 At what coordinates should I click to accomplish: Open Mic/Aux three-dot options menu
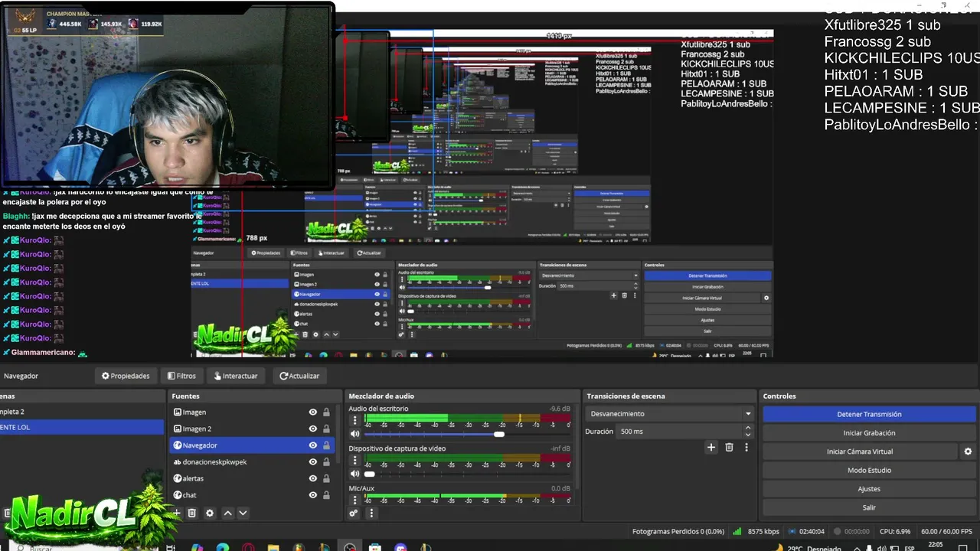coord(354,500)
